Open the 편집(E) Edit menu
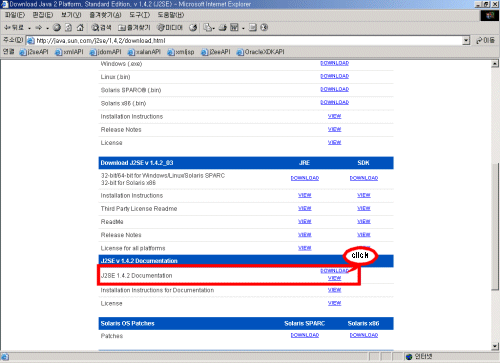 click(43, 15)
